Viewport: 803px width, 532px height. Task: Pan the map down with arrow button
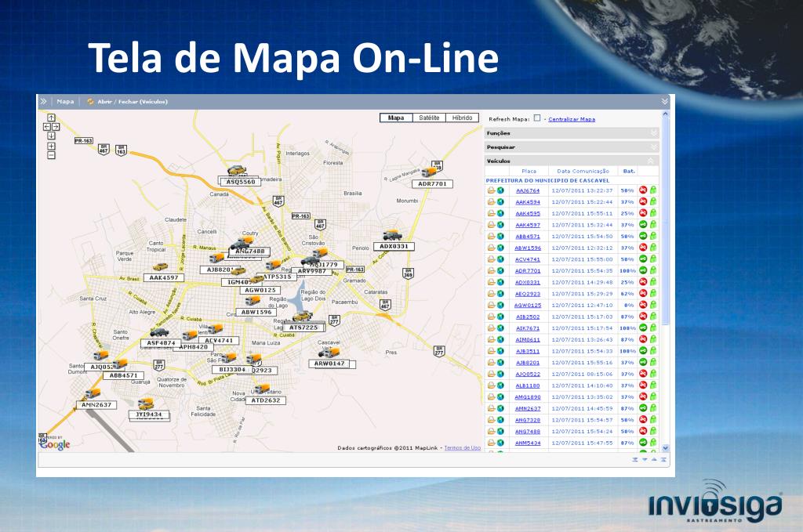(x=51, y=136)
